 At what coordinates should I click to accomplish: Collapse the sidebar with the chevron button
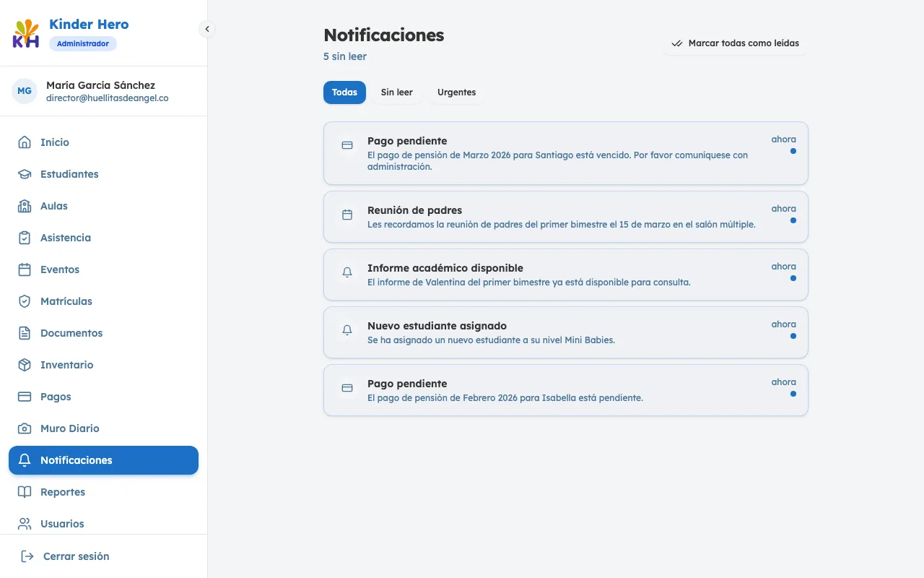207,29
